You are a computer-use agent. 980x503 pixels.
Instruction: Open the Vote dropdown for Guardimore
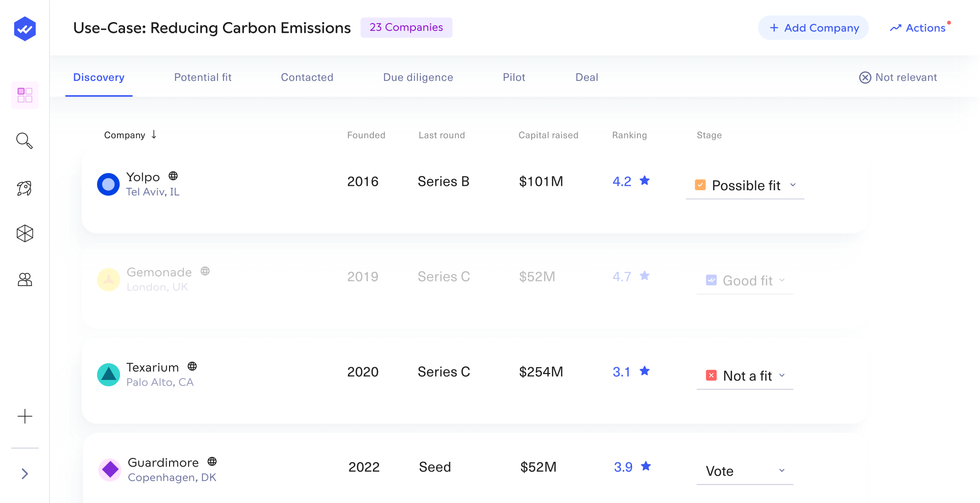(782, 470)
